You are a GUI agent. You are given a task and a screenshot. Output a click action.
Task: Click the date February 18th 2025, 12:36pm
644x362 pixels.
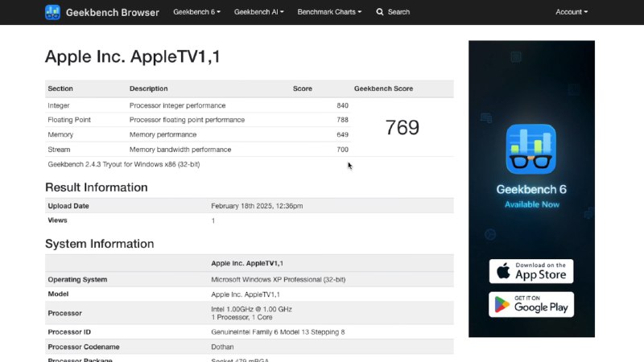pyautogui.click(x=257, y=206)
